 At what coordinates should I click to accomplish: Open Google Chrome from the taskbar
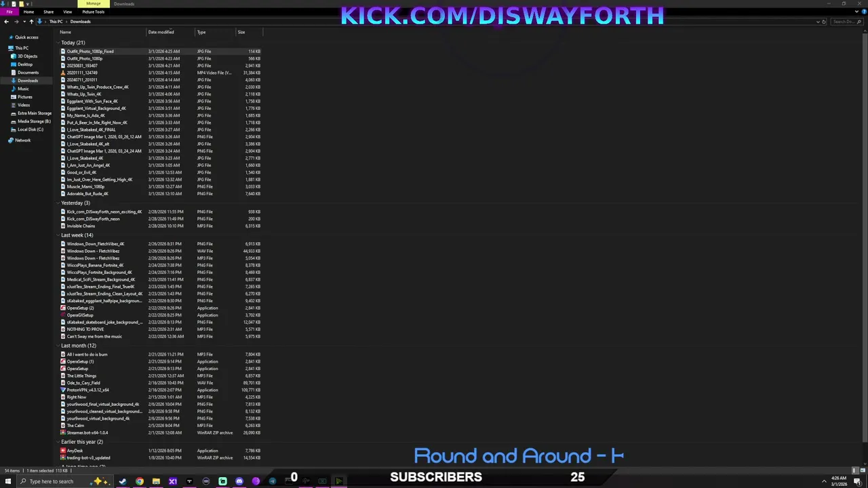click(x=140, y=481)
